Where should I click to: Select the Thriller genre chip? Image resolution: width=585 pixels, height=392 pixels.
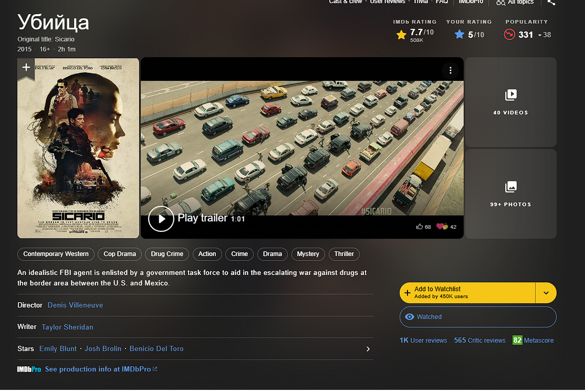(x=344, y=254)
